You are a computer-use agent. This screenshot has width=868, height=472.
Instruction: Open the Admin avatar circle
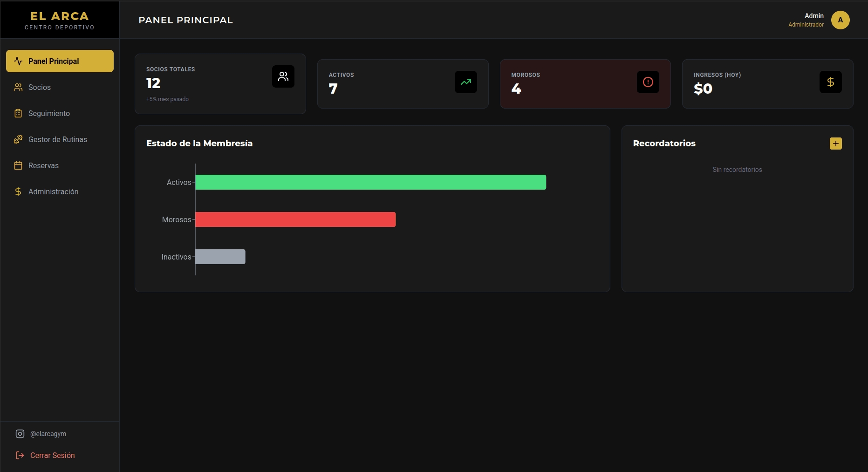click(x=840, y=20)
